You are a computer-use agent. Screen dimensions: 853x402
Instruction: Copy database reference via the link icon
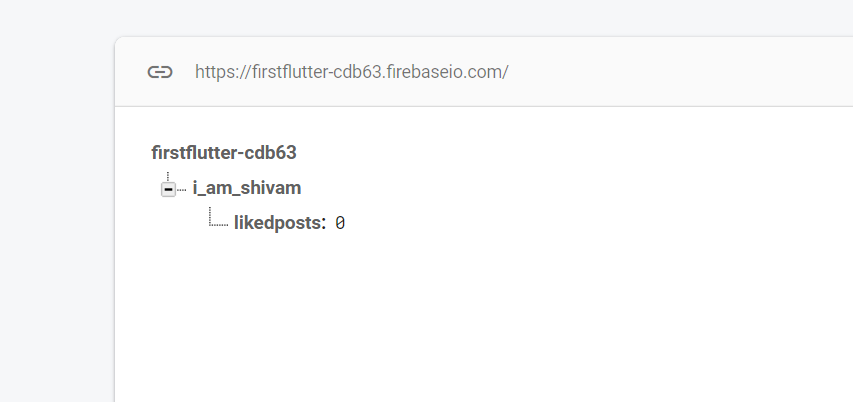click(x=160, y=72)
